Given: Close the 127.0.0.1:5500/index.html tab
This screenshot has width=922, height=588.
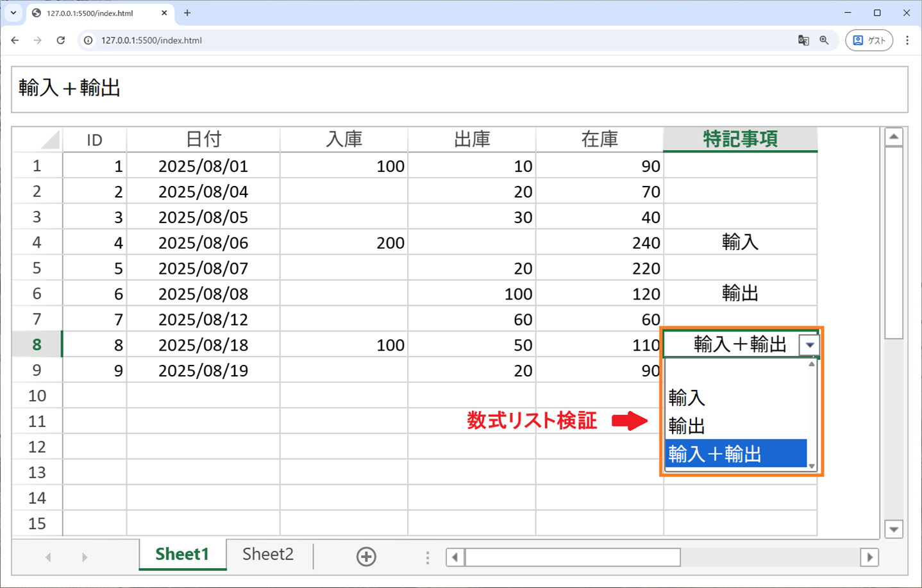Looking at the screenshot, I should [x=164, y=13].
